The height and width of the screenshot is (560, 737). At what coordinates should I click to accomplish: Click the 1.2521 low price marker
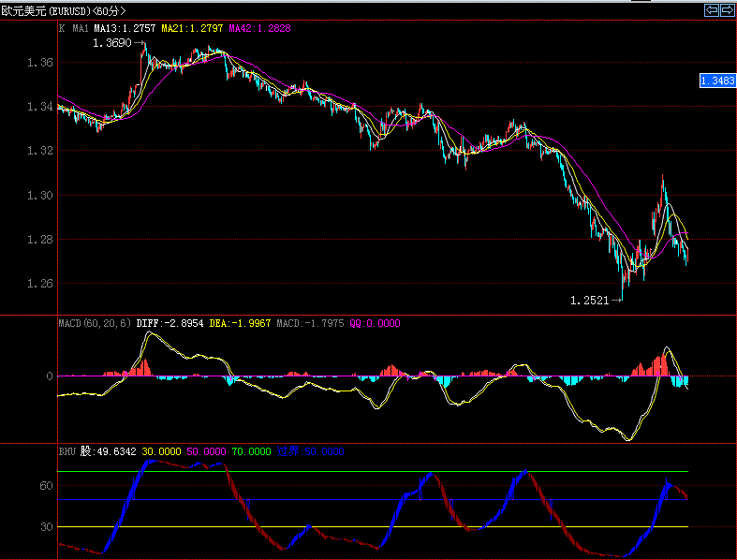(590, 301)
